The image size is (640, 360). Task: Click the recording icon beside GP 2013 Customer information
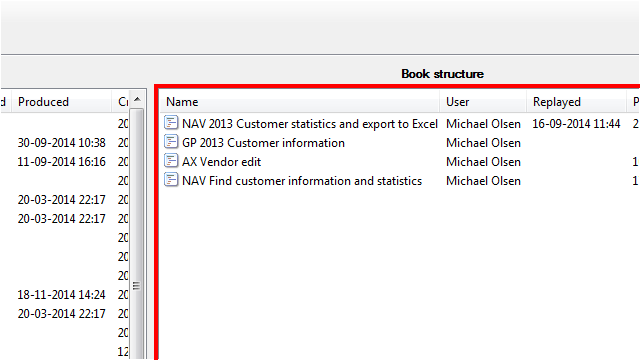(171, 142)
